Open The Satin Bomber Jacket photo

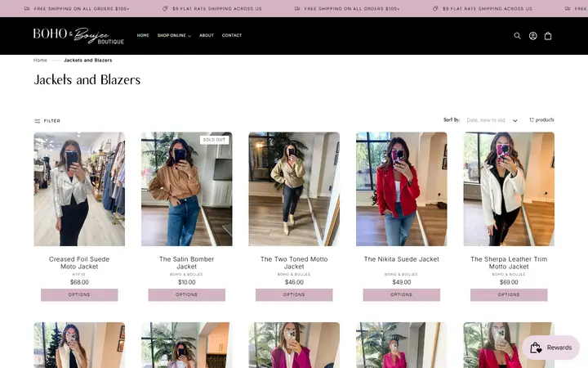(x=186, y=189)
